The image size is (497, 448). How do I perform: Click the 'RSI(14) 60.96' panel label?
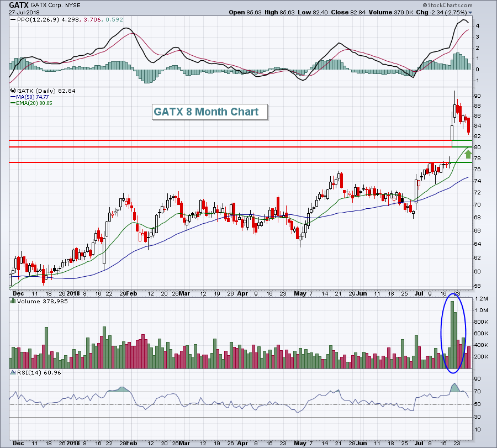coord(39,372)
